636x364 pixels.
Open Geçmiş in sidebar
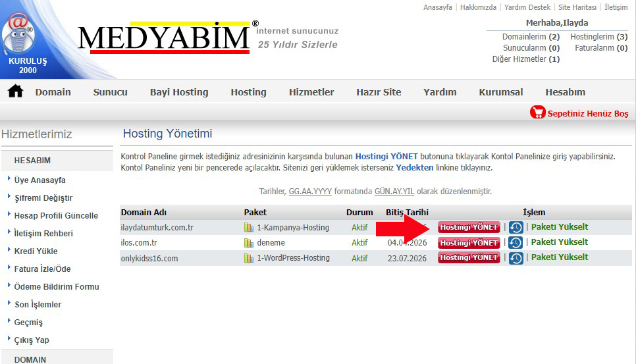coord(28,323)
